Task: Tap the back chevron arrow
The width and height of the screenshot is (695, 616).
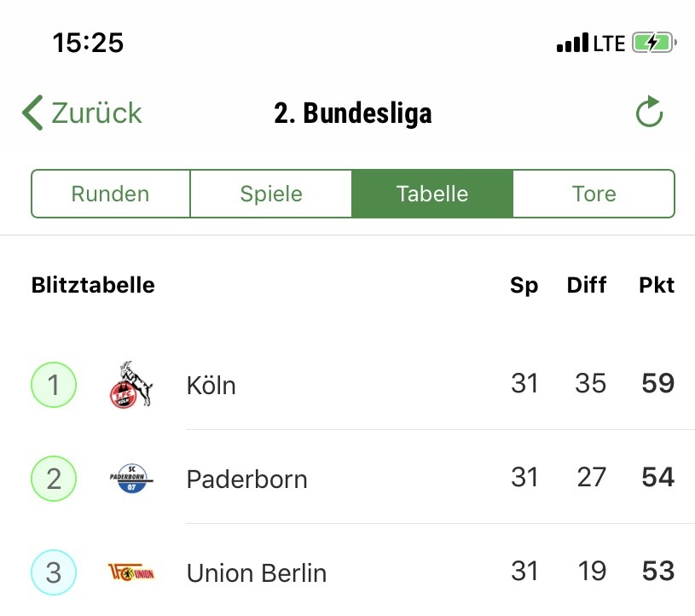Action: click(x=32, y=113)
